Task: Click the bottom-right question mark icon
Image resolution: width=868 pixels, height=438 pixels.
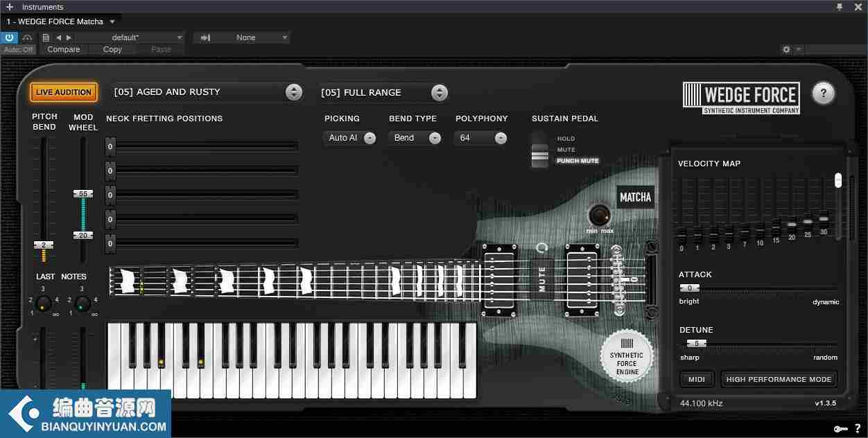Action: [858, 429]
